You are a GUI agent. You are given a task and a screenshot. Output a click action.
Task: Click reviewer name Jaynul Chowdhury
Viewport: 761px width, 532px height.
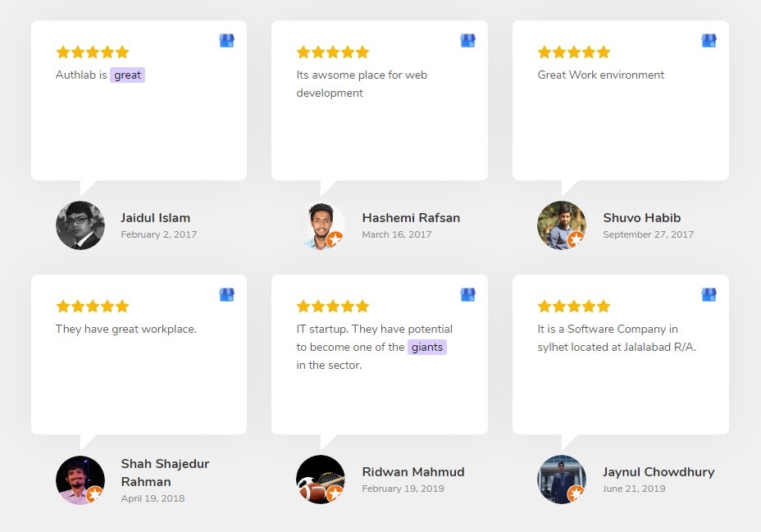658,472
